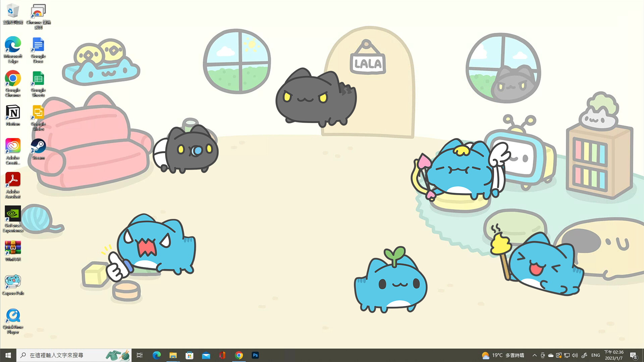
Task: Toggle Windows Ink Workspace
Action: tap(585, 355)
